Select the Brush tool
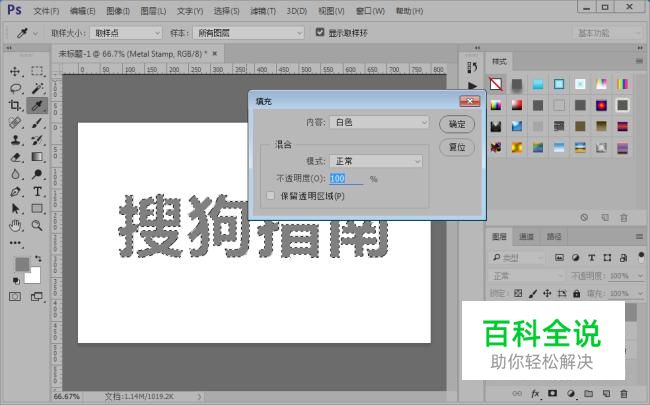This screenshot has height=405, width=650. point(37,123)
